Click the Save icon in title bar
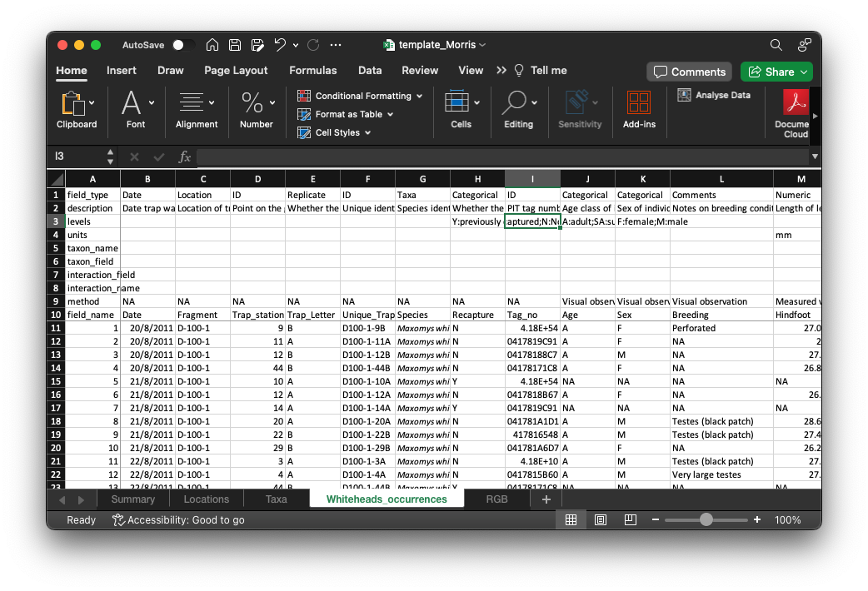The height and width of the screenshot is (591, 868). [235, 45]
